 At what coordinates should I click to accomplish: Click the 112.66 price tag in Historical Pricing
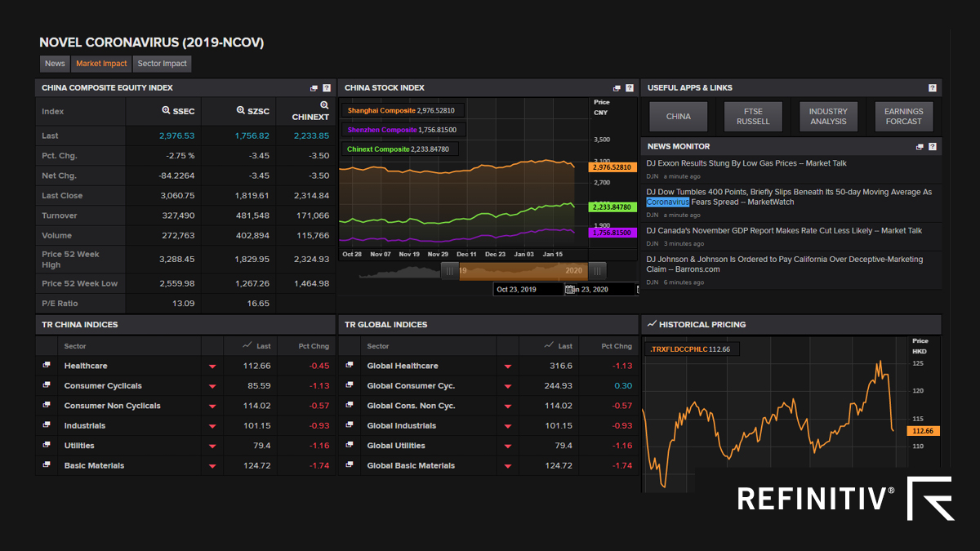coord(924,431)
